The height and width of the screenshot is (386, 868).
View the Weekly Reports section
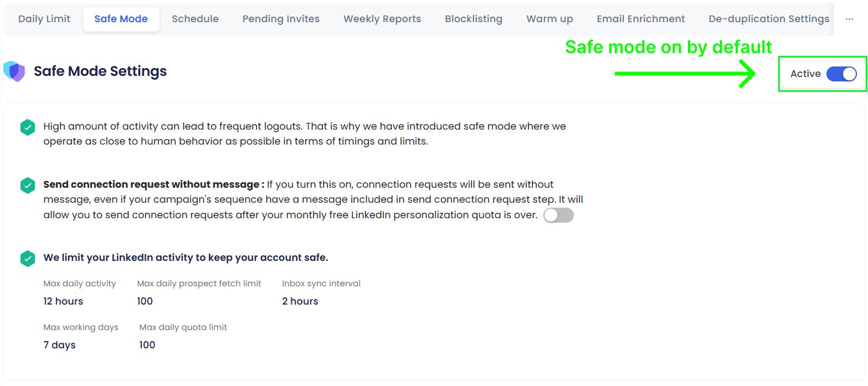click(382, 18)
